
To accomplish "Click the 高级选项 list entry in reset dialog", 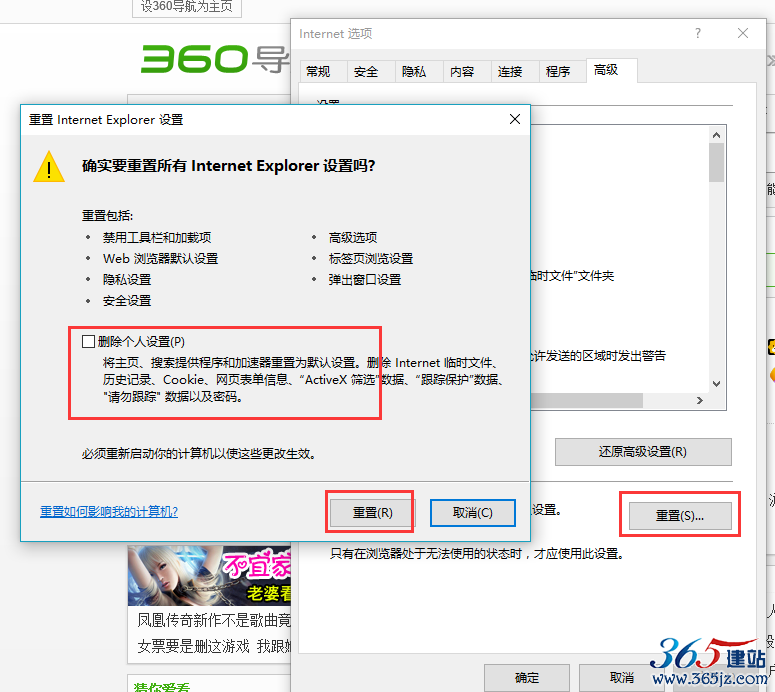I will coord(353,238).
